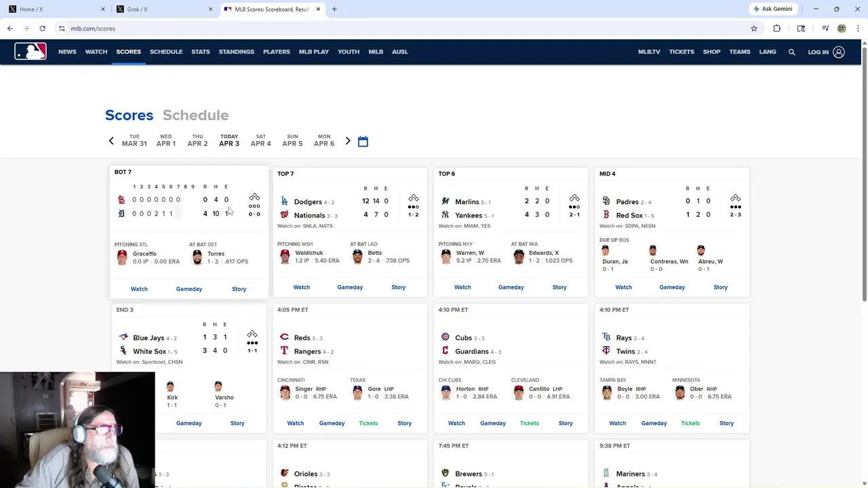Switch to the Grok / X tab

point(161,9)
